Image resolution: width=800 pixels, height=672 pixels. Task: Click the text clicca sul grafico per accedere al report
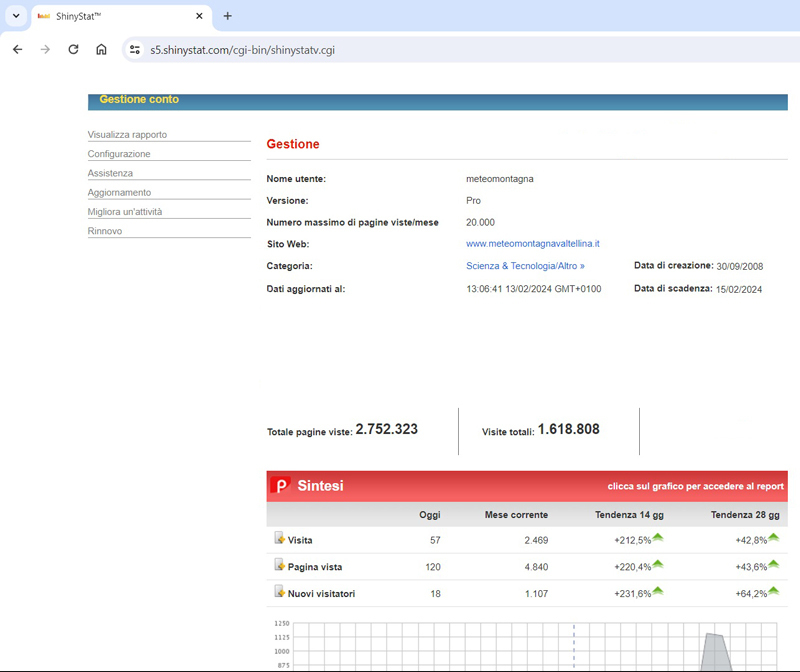pyautogui.click(x=695, y=486)
